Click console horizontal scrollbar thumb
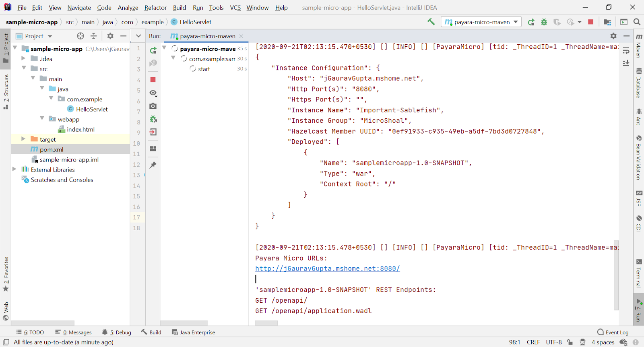The image size is (644, 347). point(266,323)
